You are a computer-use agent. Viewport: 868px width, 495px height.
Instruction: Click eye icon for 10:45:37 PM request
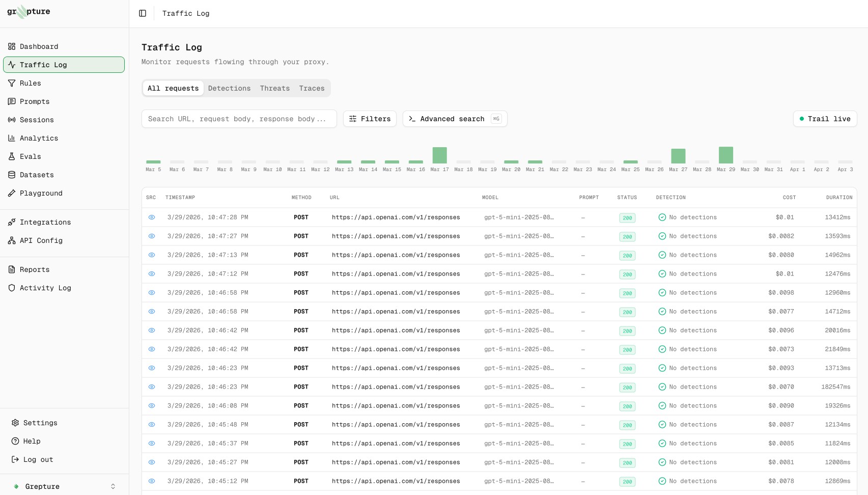(x=152, y=444)
